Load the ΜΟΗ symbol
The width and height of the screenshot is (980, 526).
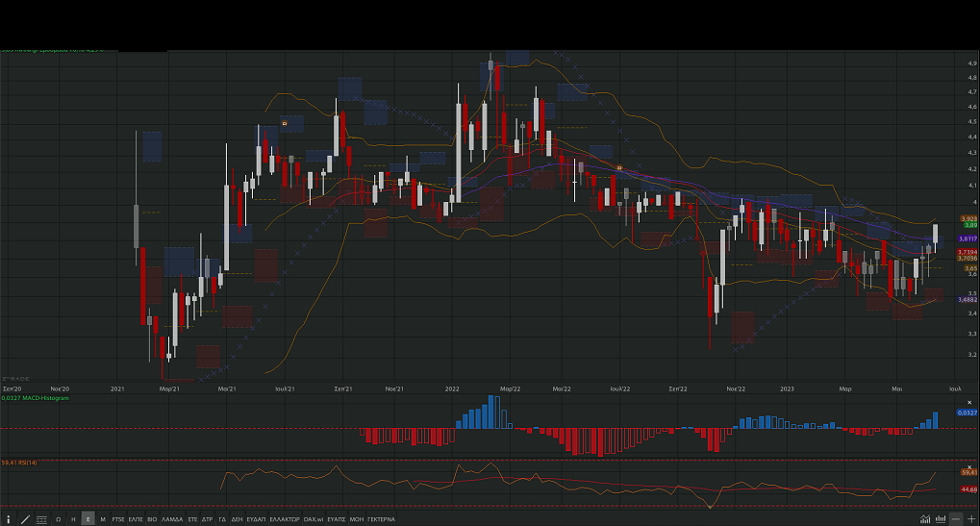coord(356,519)
